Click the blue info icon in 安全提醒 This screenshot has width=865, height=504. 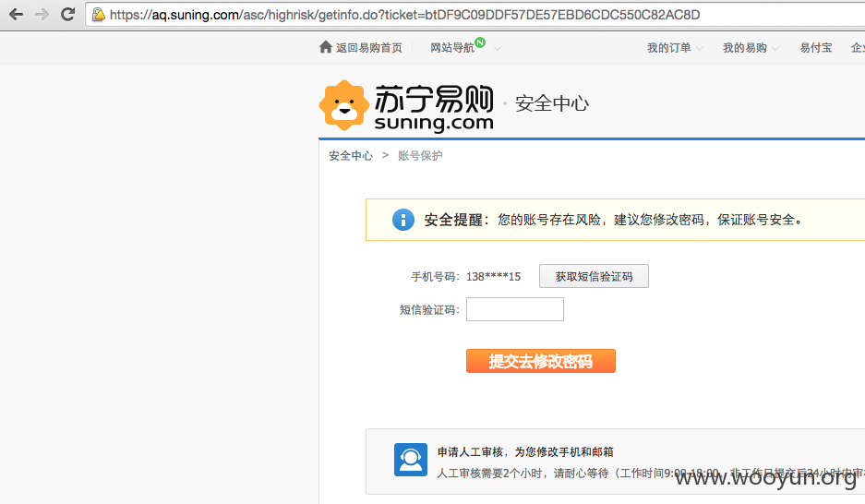point(403,220)
